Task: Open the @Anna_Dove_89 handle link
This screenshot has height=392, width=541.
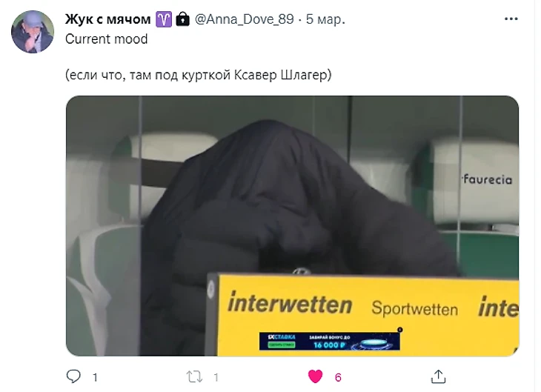Action: coord(245,19)
